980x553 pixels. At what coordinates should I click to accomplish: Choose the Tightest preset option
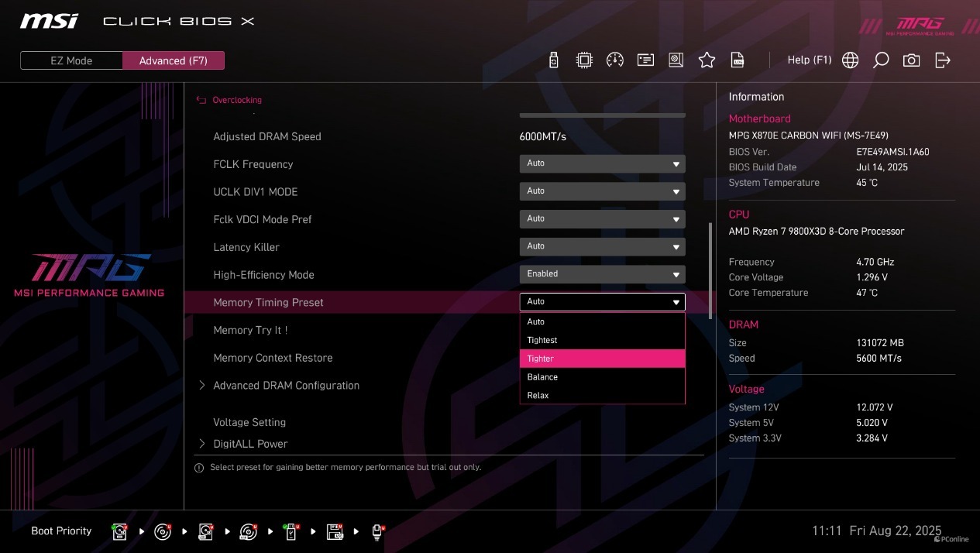602,340
